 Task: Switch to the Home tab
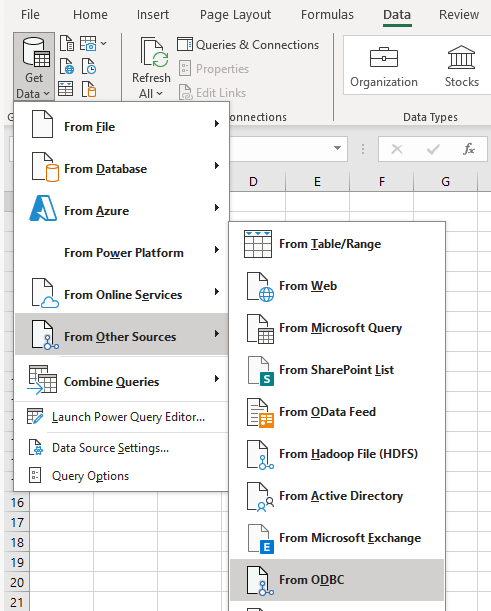[x=90, y=15]
